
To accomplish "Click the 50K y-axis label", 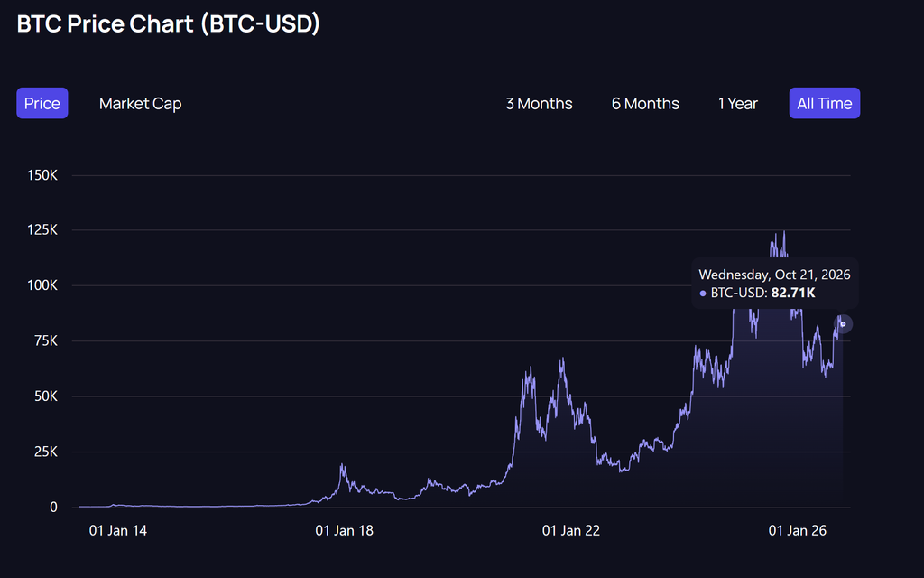I will (45, 396).
